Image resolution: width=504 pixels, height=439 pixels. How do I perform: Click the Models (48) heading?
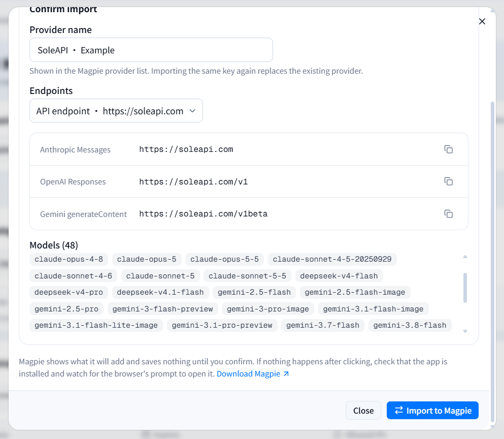point(54,245)
